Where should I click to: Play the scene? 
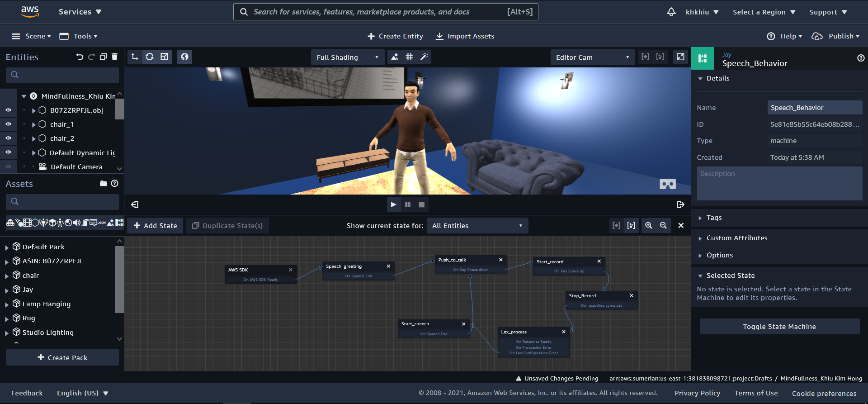[393, 204]
